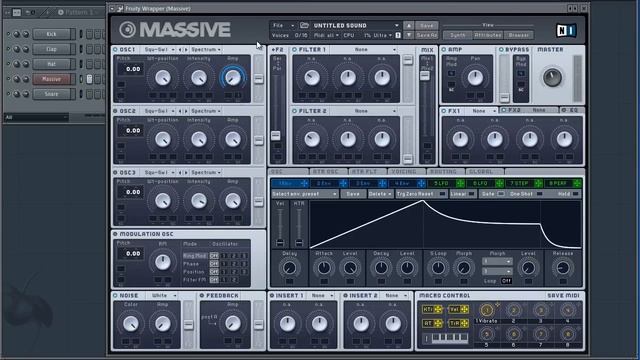This screenshot has width=640, height=360.
Task: Click the Master volume knob
Action: (552, 77)
